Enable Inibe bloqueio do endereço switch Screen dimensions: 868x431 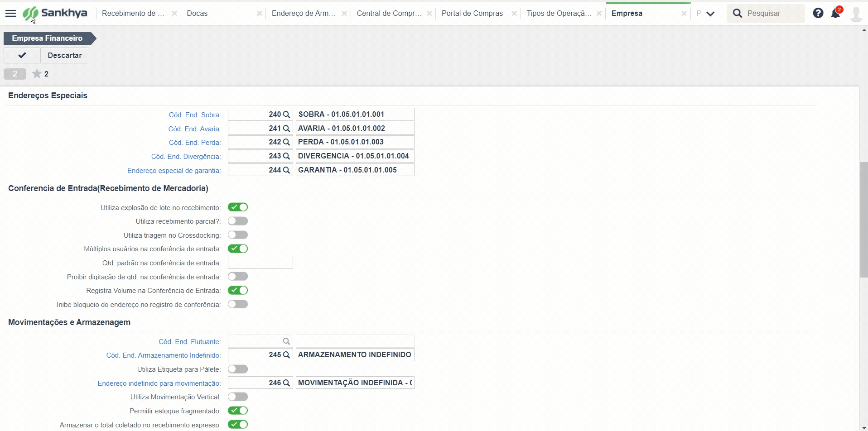[x=238, y=304]
